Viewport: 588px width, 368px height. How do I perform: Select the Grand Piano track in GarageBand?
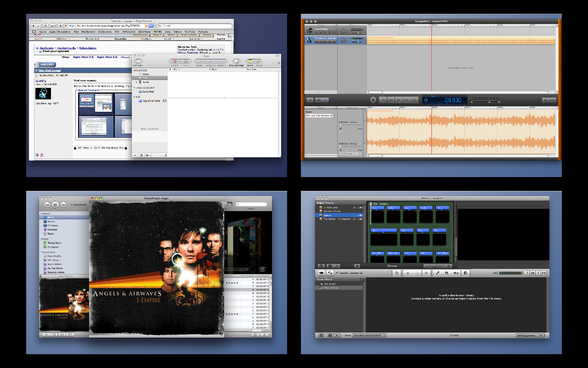pos(321,30)
